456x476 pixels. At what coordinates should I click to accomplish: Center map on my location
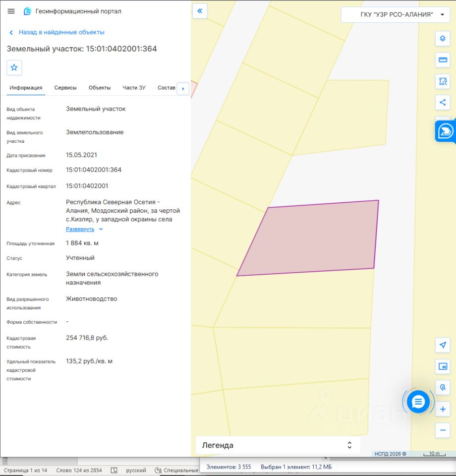click(443, 345)
